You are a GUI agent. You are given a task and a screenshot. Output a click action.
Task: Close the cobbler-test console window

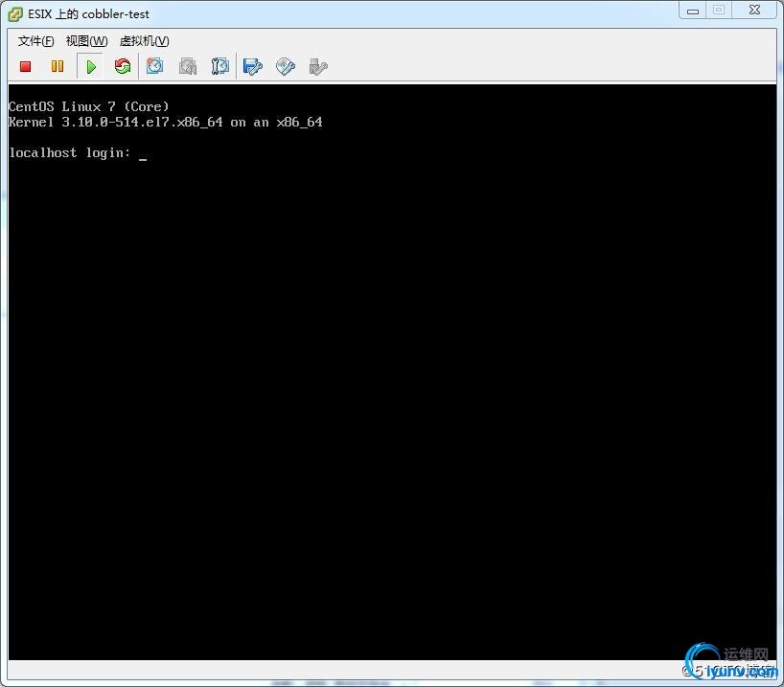pyautogui.click(x=754, y=11)
